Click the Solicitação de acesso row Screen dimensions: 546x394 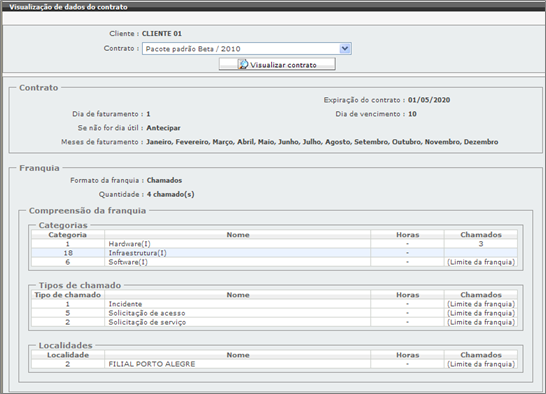[x=274, y=313]
